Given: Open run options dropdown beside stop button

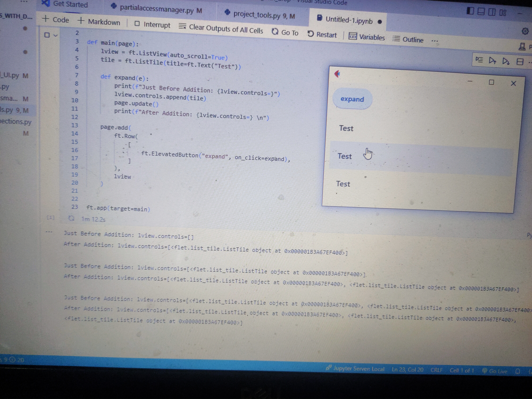Looking at the screenshot, I should (56, 36).
